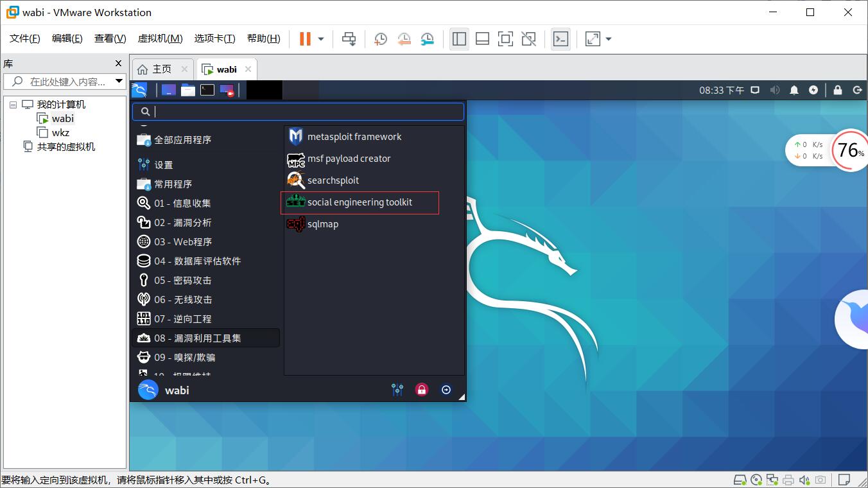Open the settings sliders icon in the menu footer

pos(397,390)
